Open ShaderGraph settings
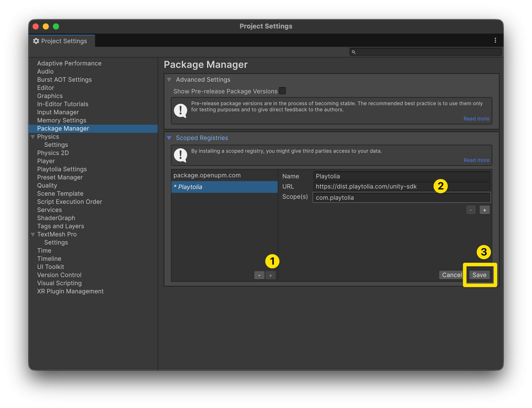 tap(56, 218)
